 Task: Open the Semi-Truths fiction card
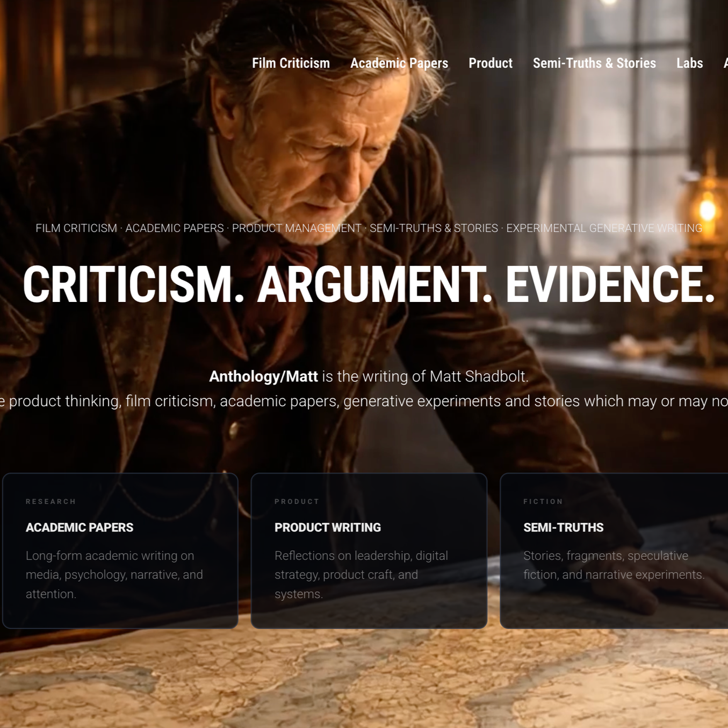[614, 551]
